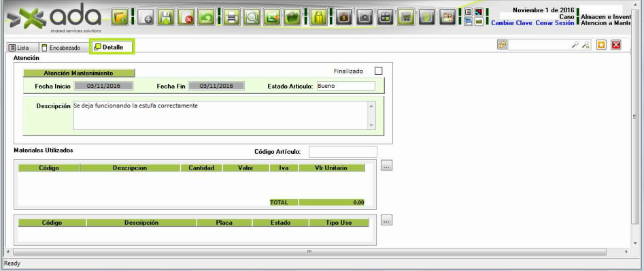The width and height of the screenshot is (644, 271).
Task: Open the materials lookup ellipsis button
Action: point(386,165)
